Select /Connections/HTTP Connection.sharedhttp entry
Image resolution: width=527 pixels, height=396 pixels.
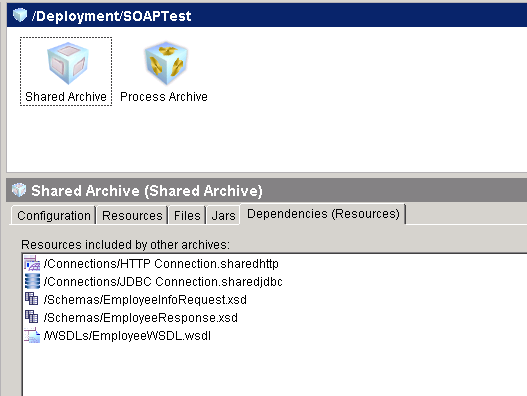161,264
